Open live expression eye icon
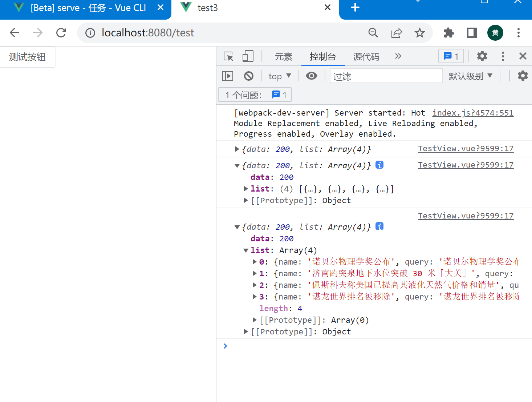Screen dimensions: 532x402 311,76
